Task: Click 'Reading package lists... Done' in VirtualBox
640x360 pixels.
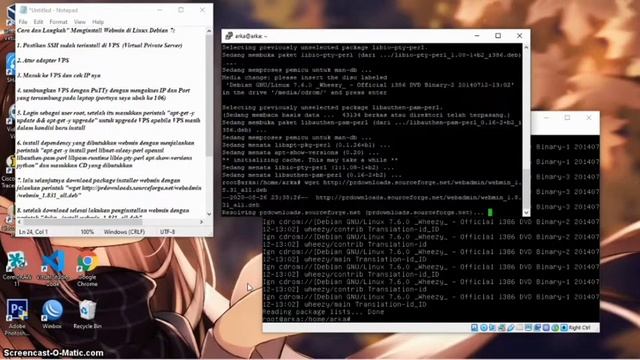Action: 324,312
